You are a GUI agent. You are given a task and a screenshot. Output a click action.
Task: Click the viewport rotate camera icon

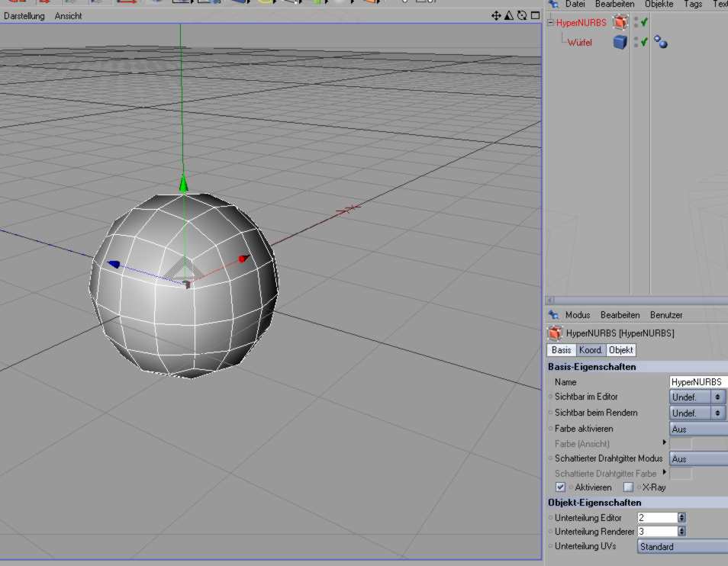522,15
